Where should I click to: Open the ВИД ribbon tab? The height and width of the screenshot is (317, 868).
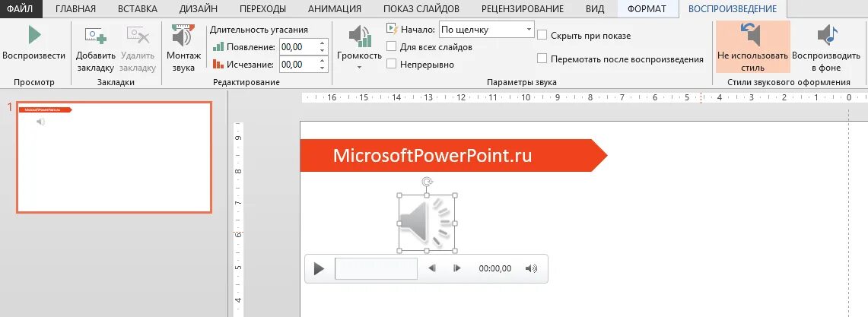(595, 9)
